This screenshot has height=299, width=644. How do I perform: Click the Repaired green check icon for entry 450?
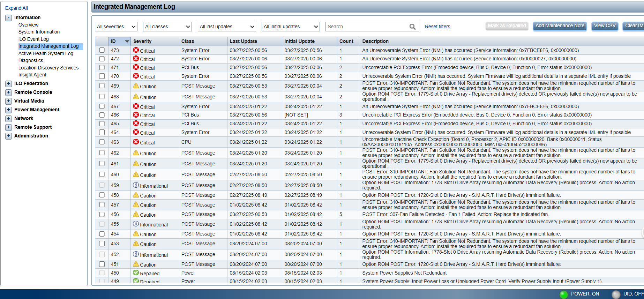136,273
